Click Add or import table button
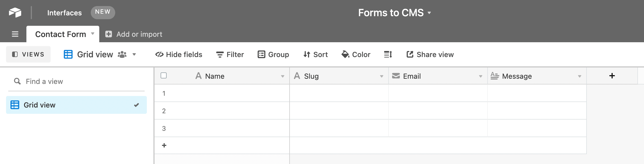644x164 pixels. coord(134,34)
